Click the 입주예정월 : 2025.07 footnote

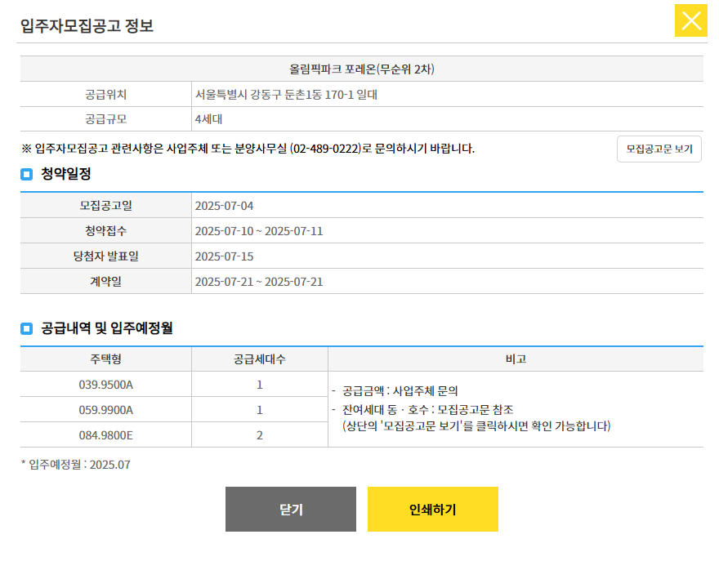point(76,464)
